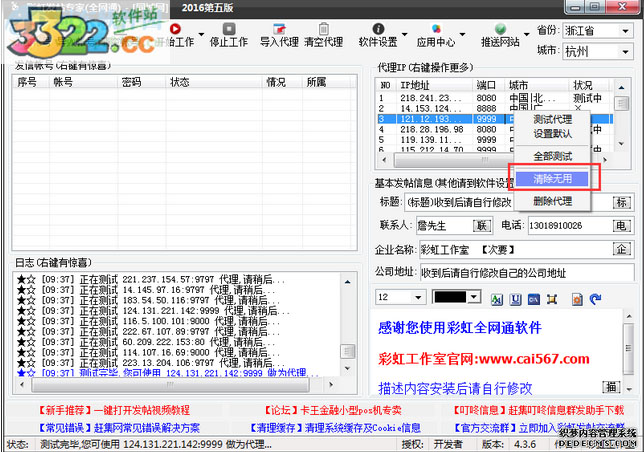644x452 pixels.
Task: Open 【官方交流群】 join group link
Action: (x=538, y=428)
